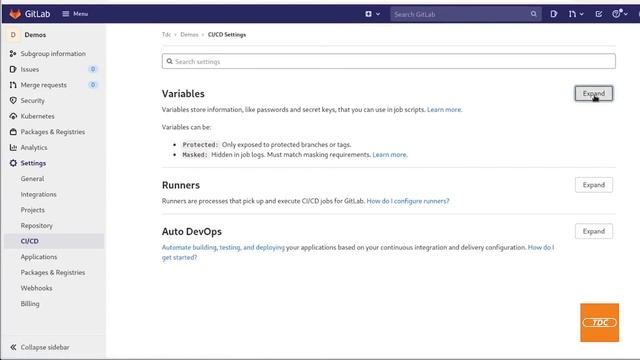
Task: Click the search magnifier icon in top bar
Action: pos(533,14)
